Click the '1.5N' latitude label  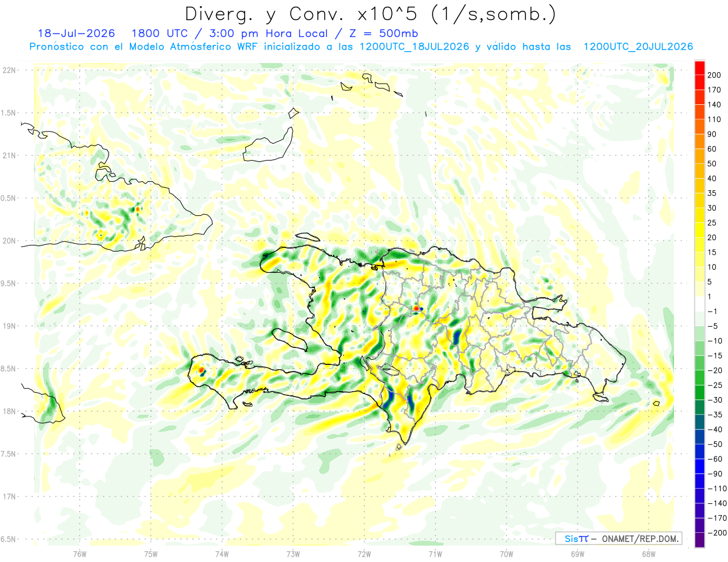click(8, 113)
